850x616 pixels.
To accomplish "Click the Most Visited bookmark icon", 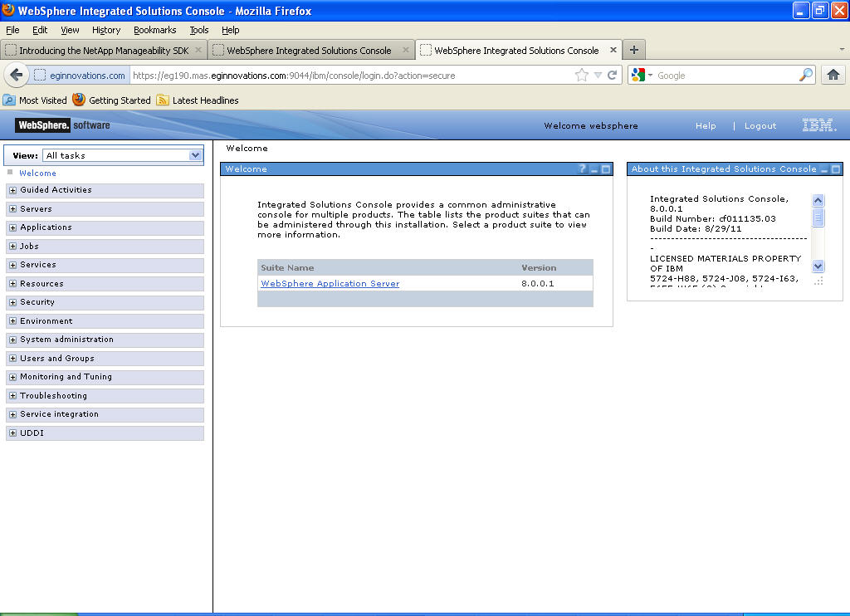I will 9,100.
